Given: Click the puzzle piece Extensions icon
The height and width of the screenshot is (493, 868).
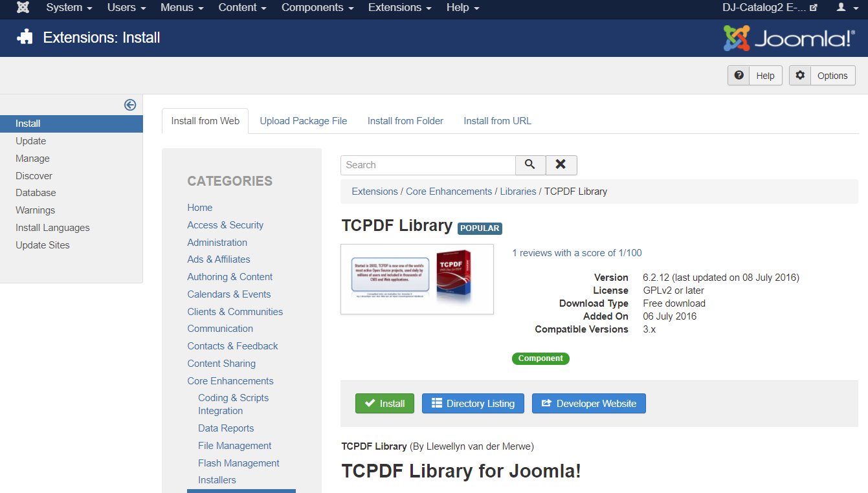Looking at the screenshot, I should [25, 37].
